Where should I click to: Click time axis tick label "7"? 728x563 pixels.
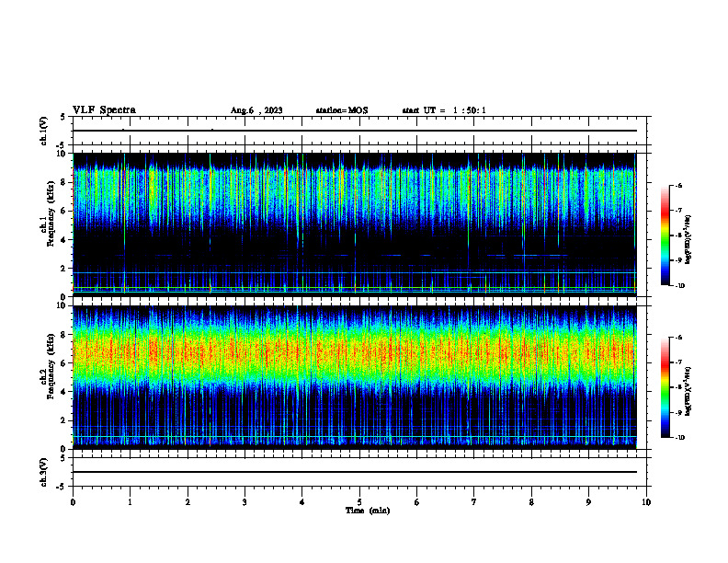tap(474, 502)
